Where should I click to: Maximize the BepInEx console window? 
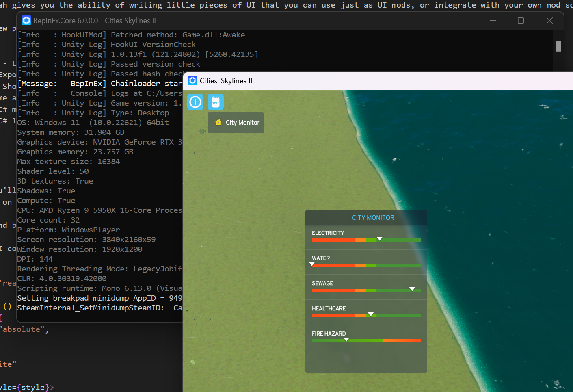tap(521, 20)
